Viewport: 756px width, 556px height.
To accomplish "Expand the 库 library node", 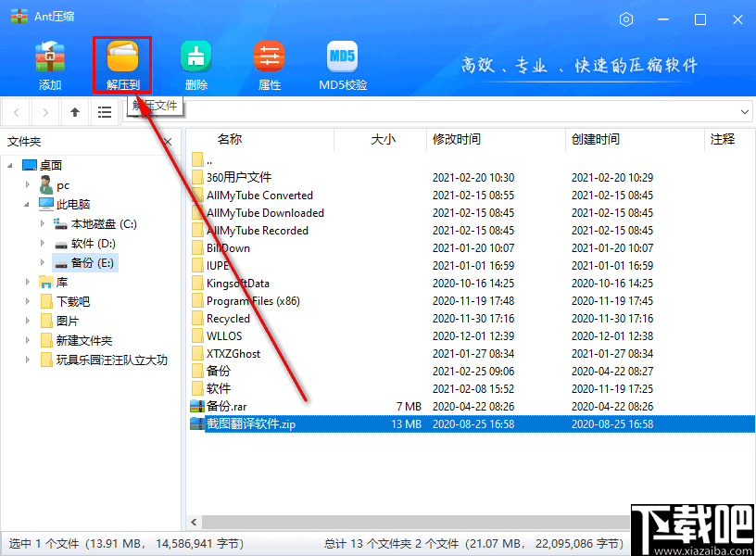I will tap(28, 282).
